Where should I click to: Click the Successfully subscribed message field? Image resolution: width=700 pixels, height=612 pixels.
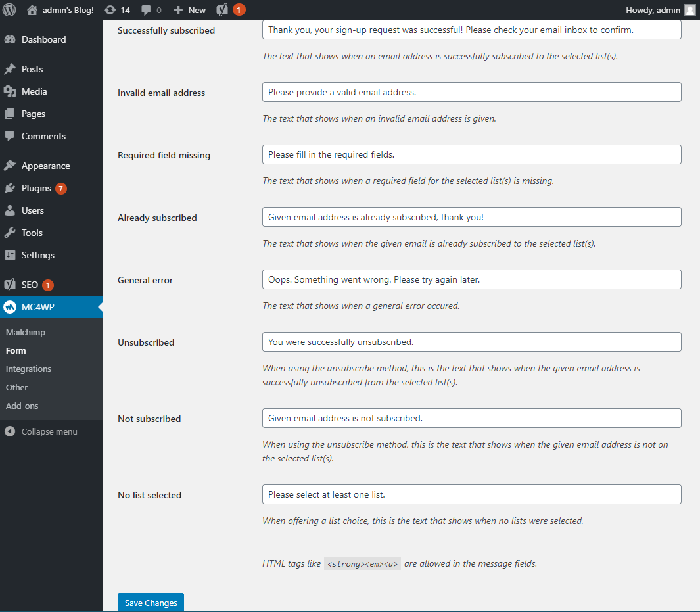(x=471, y=30)
